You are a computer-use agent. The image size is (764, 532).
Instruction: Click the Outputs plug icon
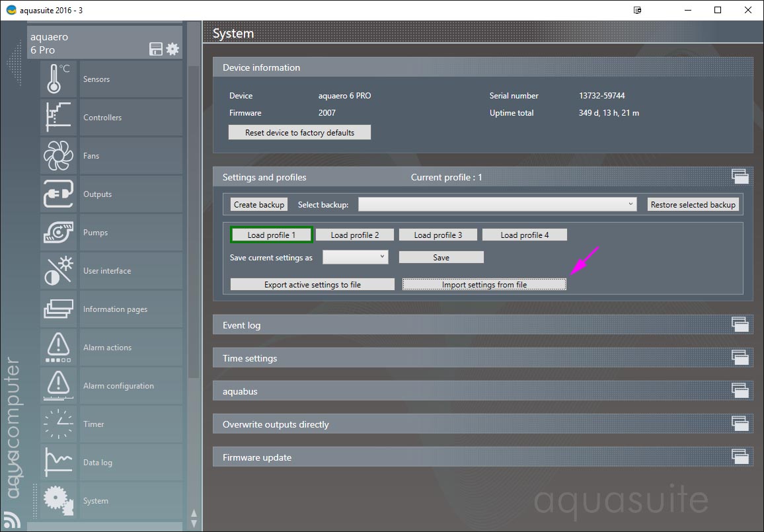pyautogui.click(x=58, y=194)
